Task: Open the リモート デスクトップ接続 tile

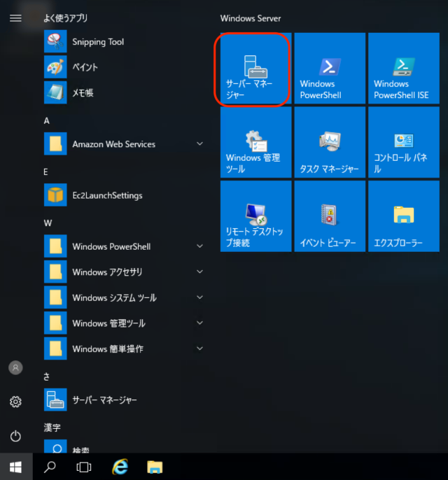Action: click(255, 216)
